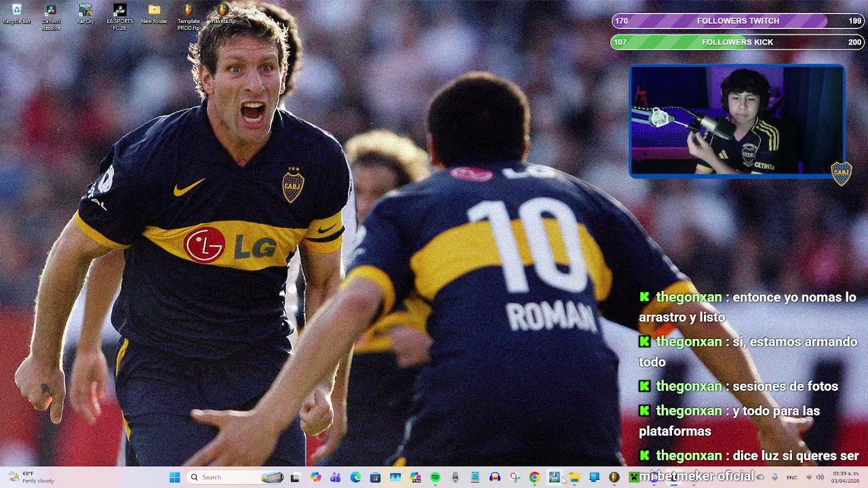Click chat message "sesiones de fotos"
This screenshot has width=868, height=488.
click(x=785, y=386)
